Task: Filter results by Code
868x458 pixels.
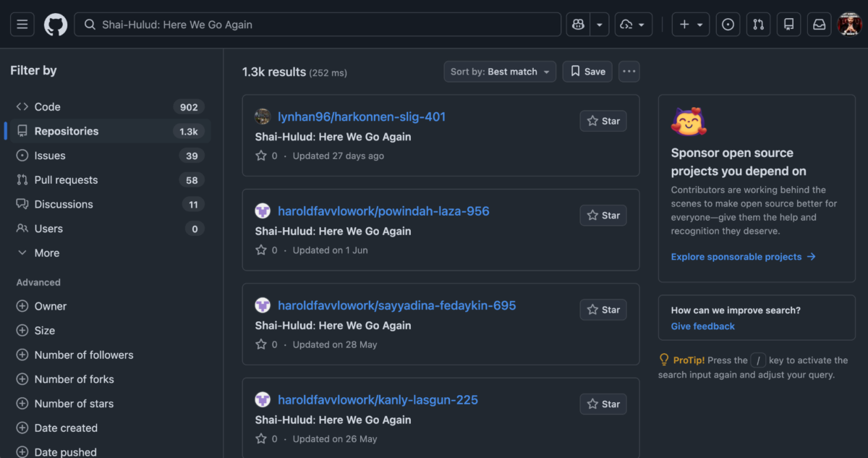Action: [111, 107]
